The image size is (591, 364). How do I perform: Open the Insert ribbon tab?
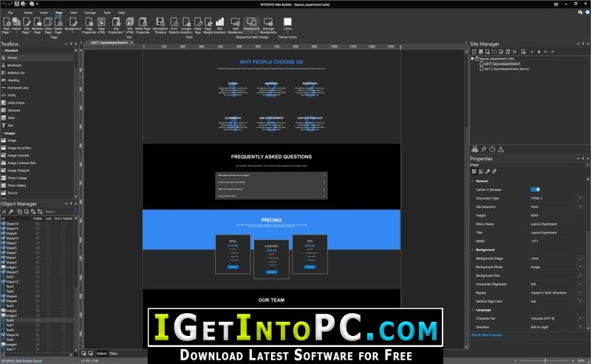44,13
